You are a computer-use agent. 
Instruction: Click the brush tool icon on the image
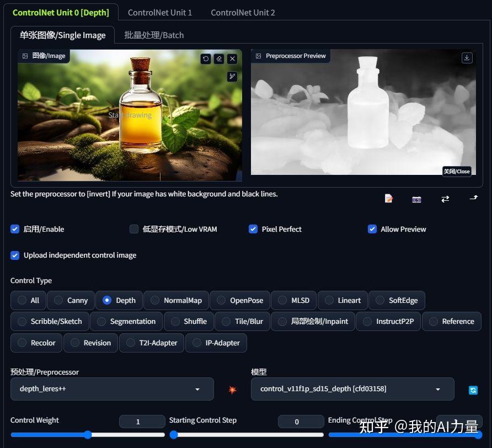pos(232,76)
